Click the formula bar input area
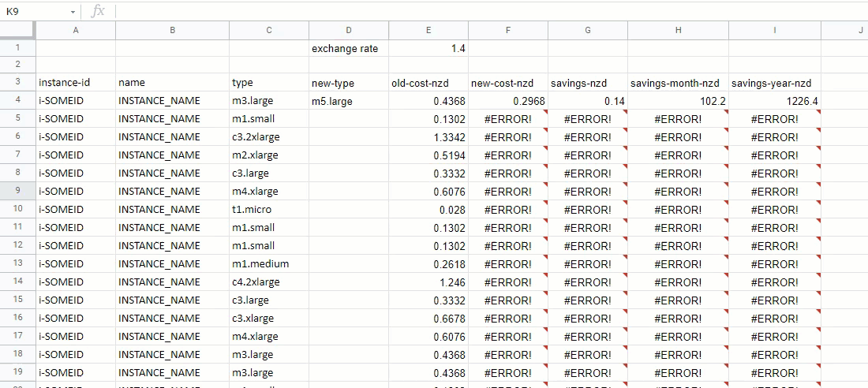868x388 pixels. (x=473, y=11)
